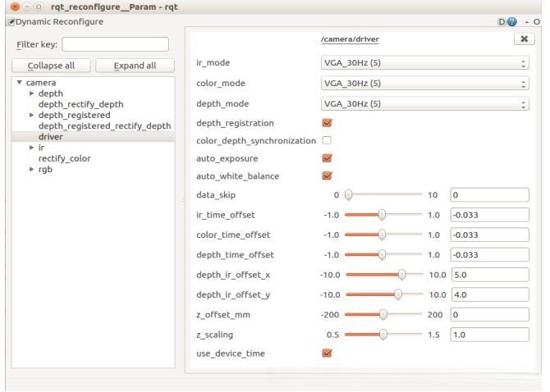
Task: Click the depth_time_offset slider handle
Action: (x=382, y=255)
